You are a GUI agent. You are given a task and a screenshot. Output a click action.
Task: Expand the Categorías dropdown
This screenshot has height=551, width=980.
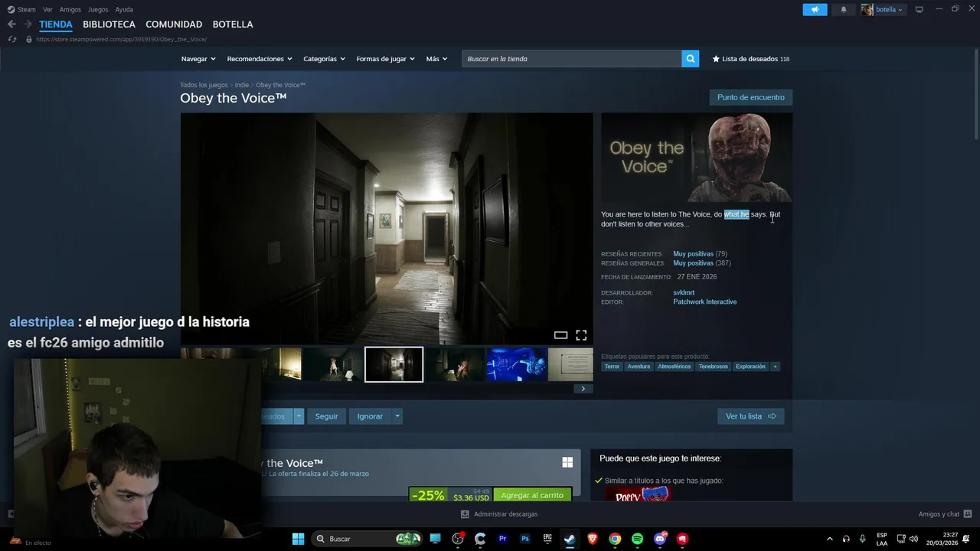coord(324,59)
